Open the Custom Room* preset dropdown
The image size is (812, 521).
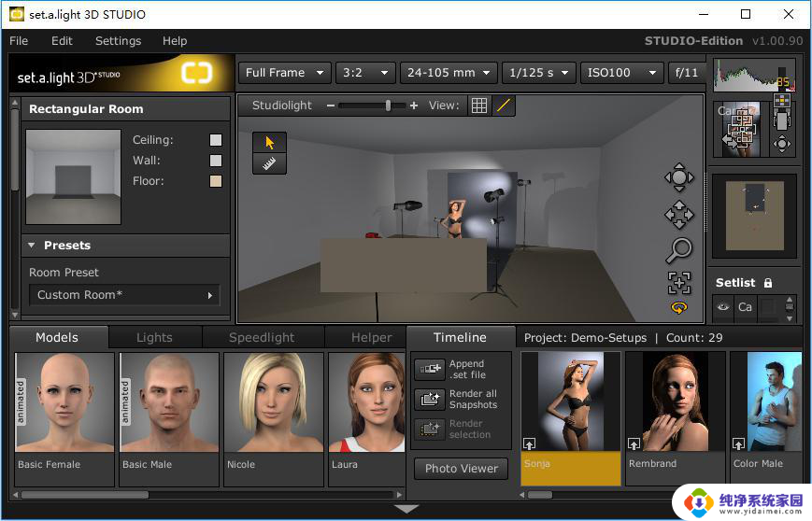tap(124, 295)
